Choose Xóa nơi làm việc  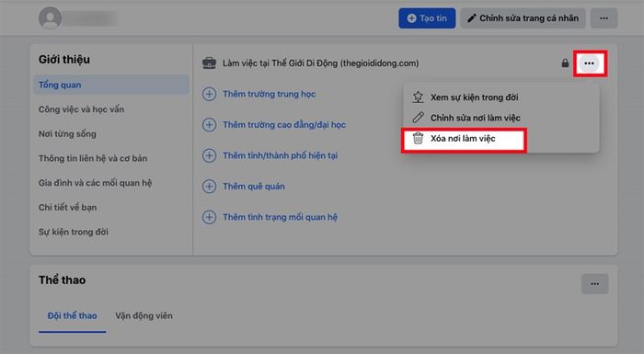[x=463, y=139]
